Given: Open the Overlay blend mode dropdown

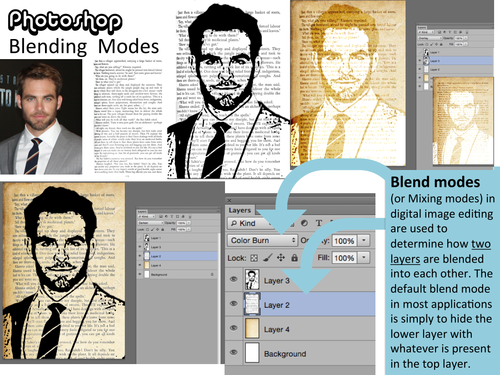Looking at the screenshot, I should (x=430, y=38).
